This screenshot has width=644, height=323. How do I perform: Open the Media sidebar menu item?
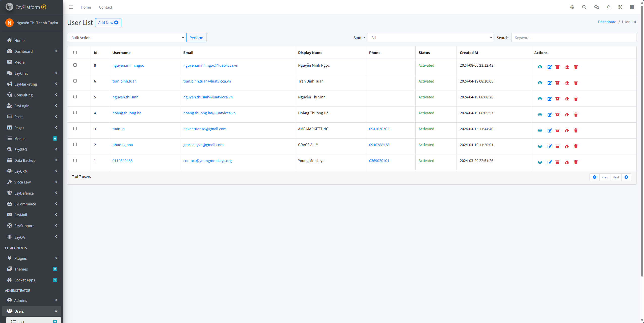tap(19, 62)
